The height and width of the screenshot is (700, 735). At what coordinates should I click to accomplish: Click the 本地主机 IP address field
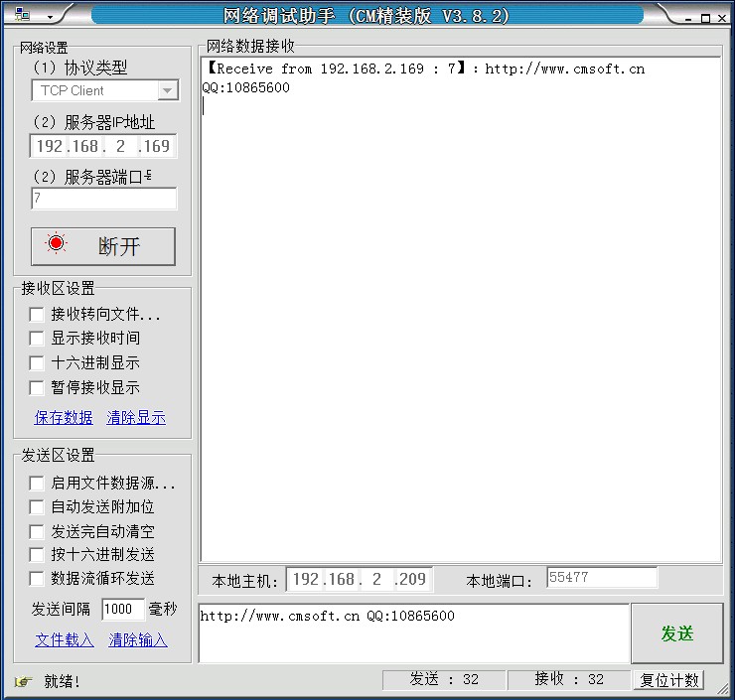360,580
